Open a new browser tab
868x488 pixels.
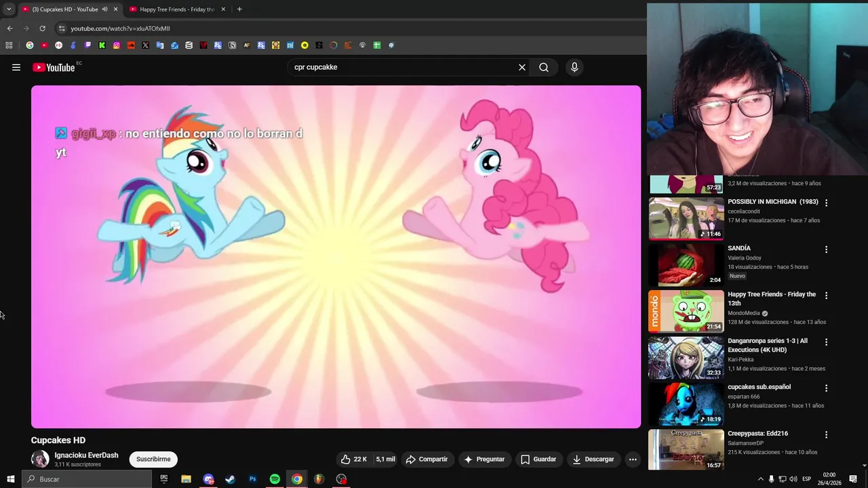click(x=239, y=9)
